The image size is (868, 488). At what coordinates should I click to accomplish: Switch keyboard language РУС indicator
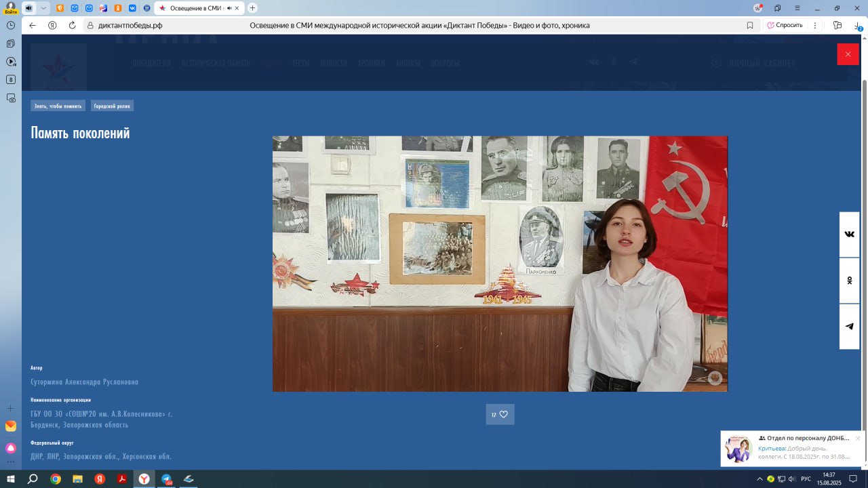pyautogui.click(x=806, y=479)
